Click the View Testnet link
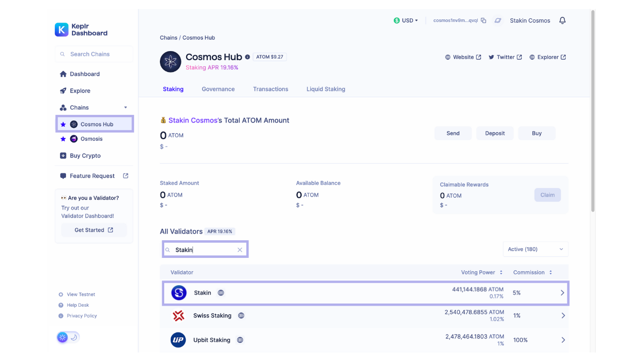Image resolution: width=644 pixels, height=361 pixels. 81,294
